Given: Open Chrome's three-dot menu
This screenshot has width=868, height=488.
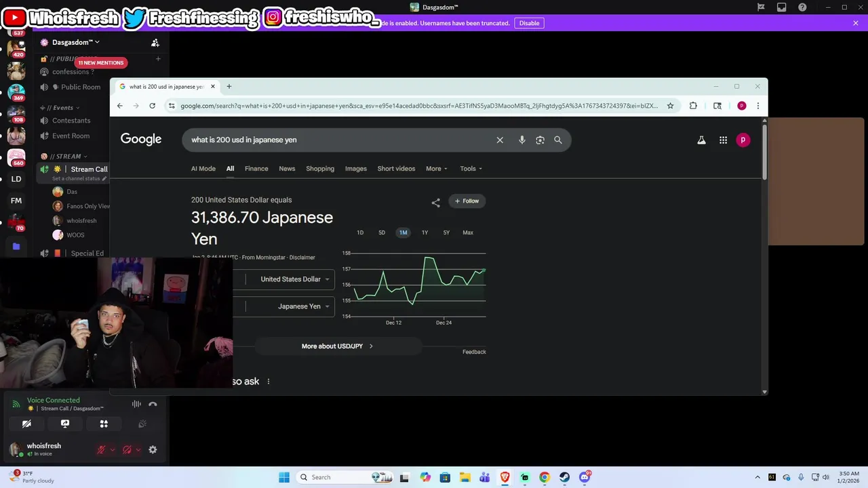Looking at the screenshot, I should tap(758, 106).
